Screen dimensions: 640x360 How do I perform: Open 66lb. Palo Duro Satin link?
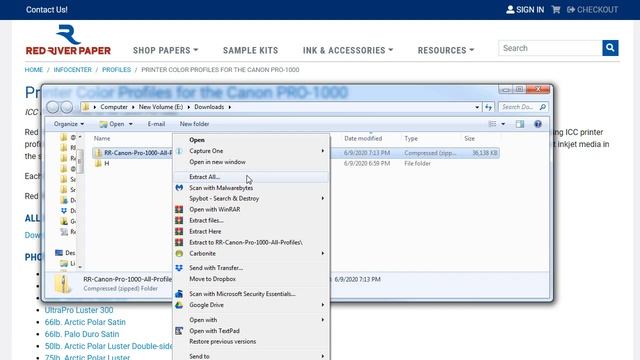[82, 334]
